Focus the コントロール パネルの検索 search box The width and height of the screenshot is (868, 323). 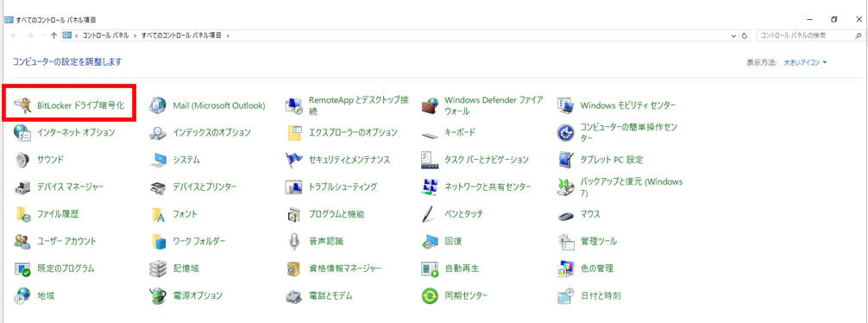pos(809,35)
